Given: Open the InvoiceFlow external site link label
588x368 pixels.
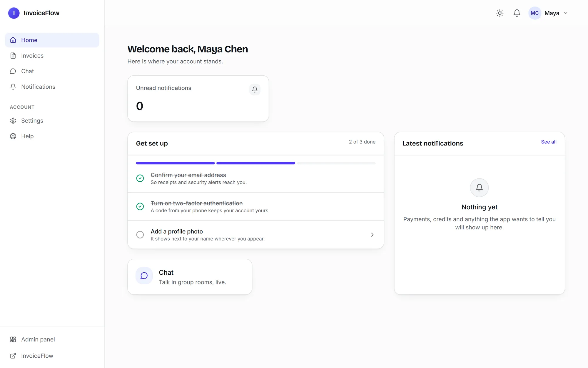Looking at the screenshot, I should tap(37, 356).
